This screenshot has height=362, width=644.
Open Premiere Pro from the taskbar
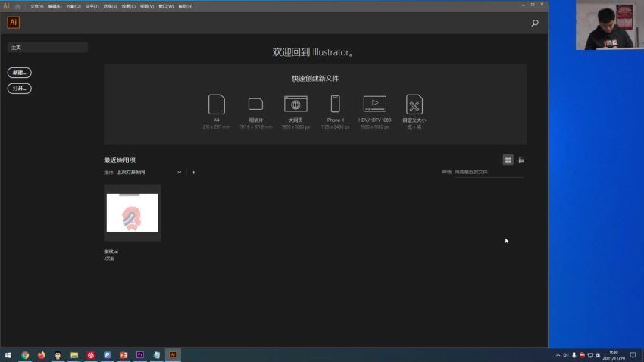tap(140, 355)
